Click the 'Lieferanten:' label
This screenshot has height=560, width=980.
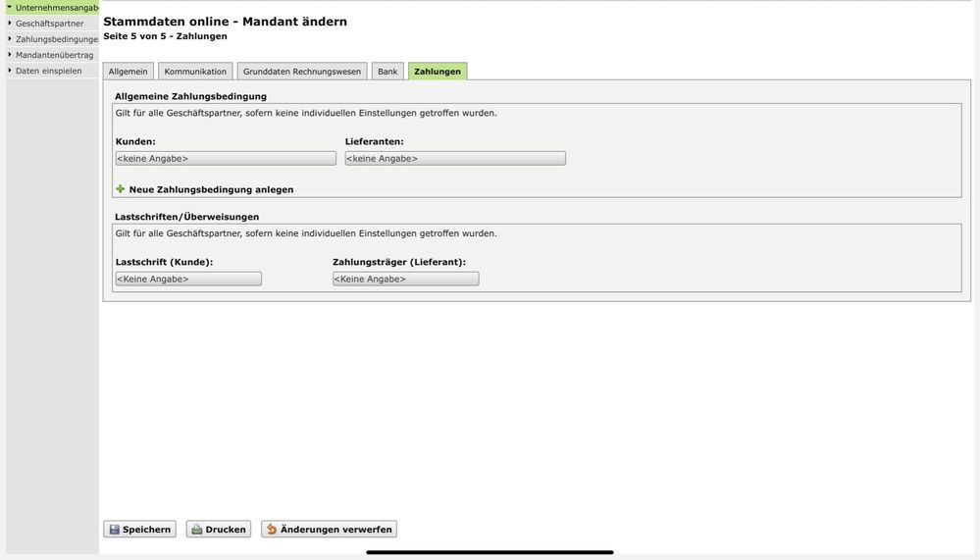click(x=375, y=142)
